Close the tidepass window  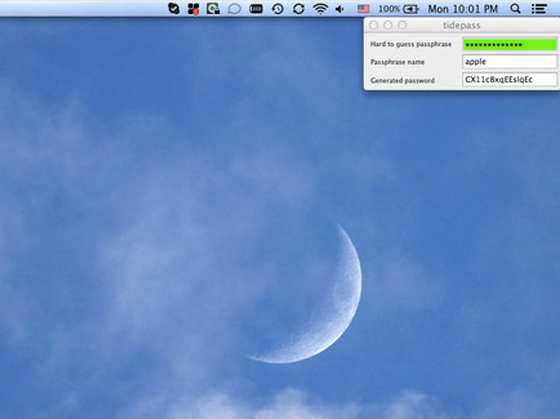coord(374,25)
